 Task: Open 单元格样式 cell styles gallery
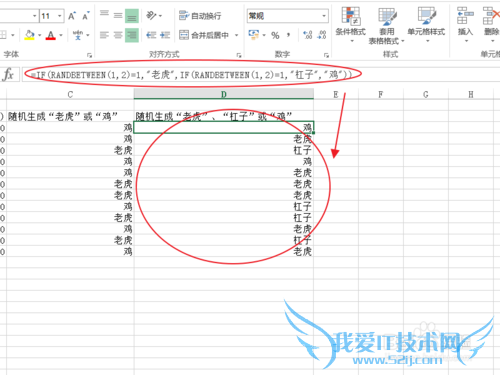(426, 25)
